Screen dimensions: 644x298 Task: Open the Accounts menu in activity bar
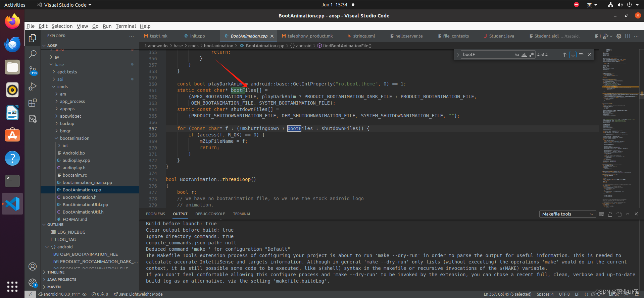click(x=33, y=266)
